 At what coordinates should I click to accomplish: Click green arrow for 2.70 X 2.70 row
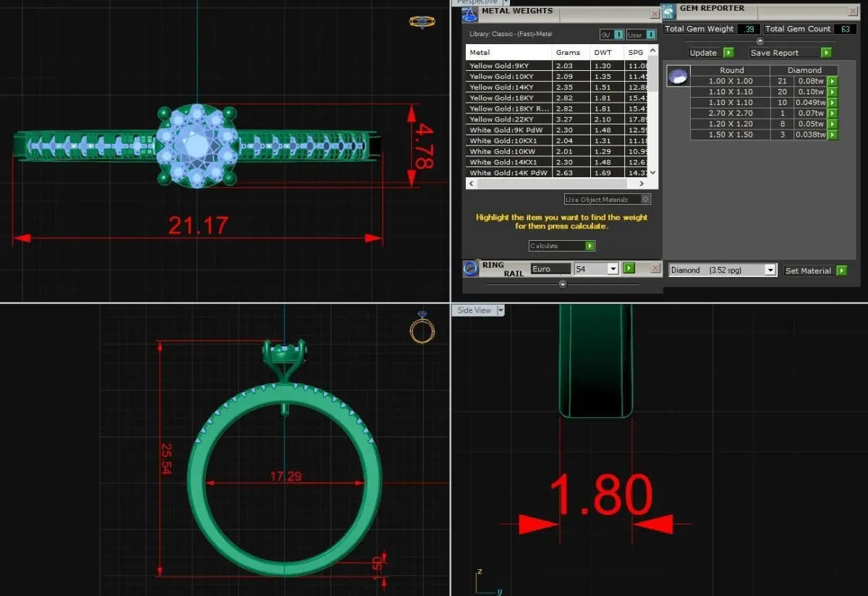click(x=833, y=114)
